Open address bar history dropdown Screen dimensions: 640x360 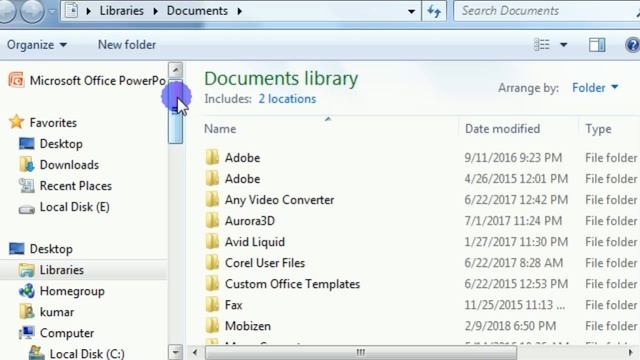(411, 11)
